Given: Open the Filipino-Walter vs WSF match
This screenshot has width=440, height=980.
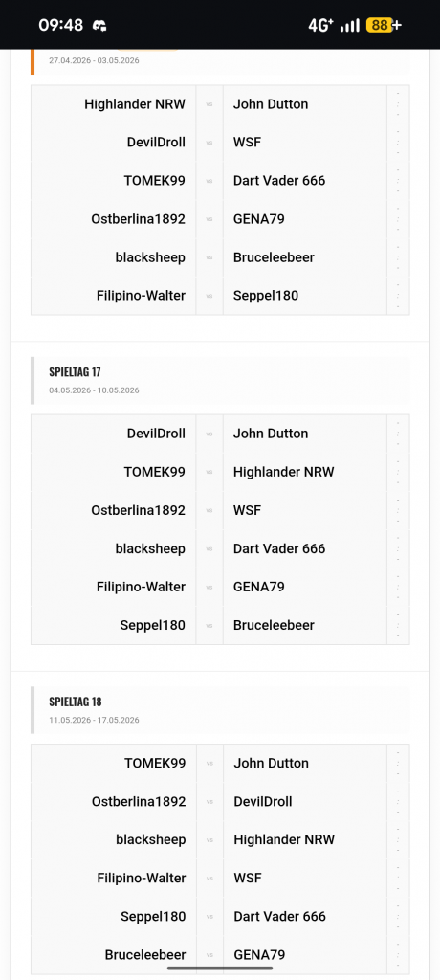Looking at the screenshot, I should 220,879.
